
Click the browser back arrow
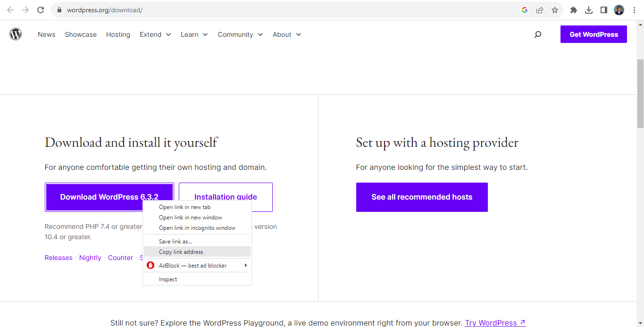(x=10, y=10)
